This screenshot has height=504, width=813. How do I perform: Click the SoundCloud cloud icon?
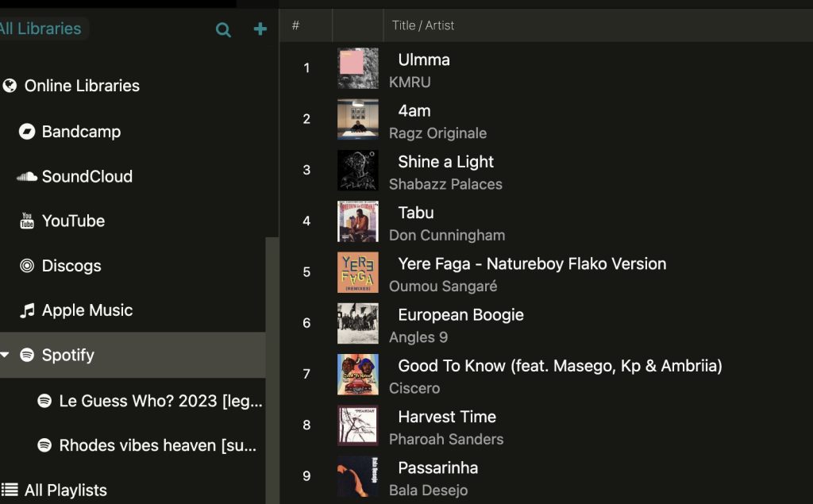point(26,177)
